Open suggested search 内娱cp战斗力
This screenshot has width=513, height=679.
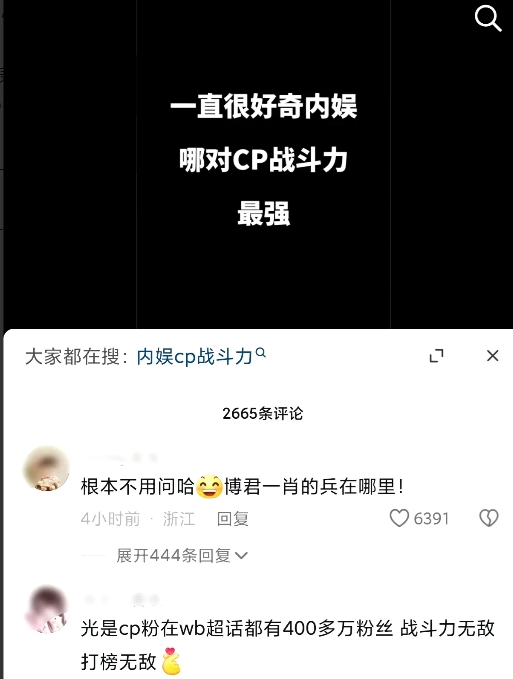[x=194, y=357]
